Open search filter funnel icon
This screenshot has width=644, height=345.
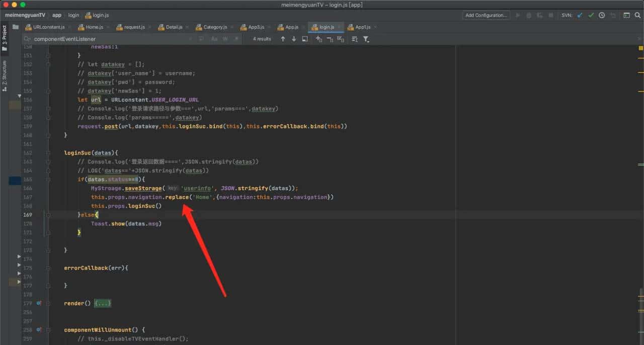(366, 39)
